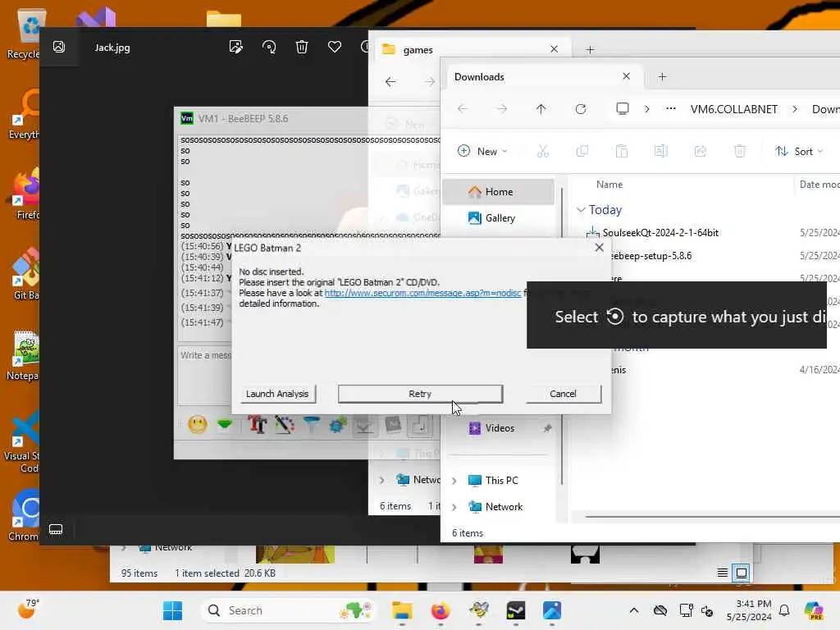840x630 pixels.
Task: Expand This PC in navigation pane
Action: 454,481
